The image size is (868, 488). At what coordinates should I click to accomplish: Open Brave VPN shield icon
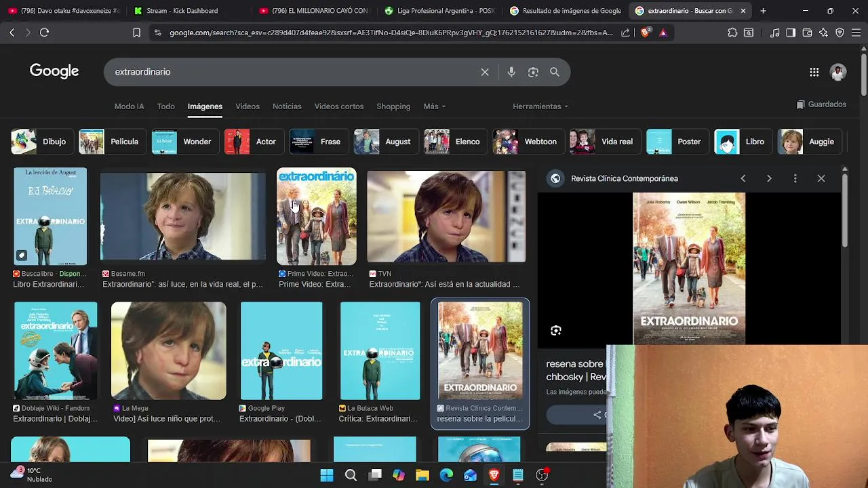pyautogui.click(x=840, y=33)
